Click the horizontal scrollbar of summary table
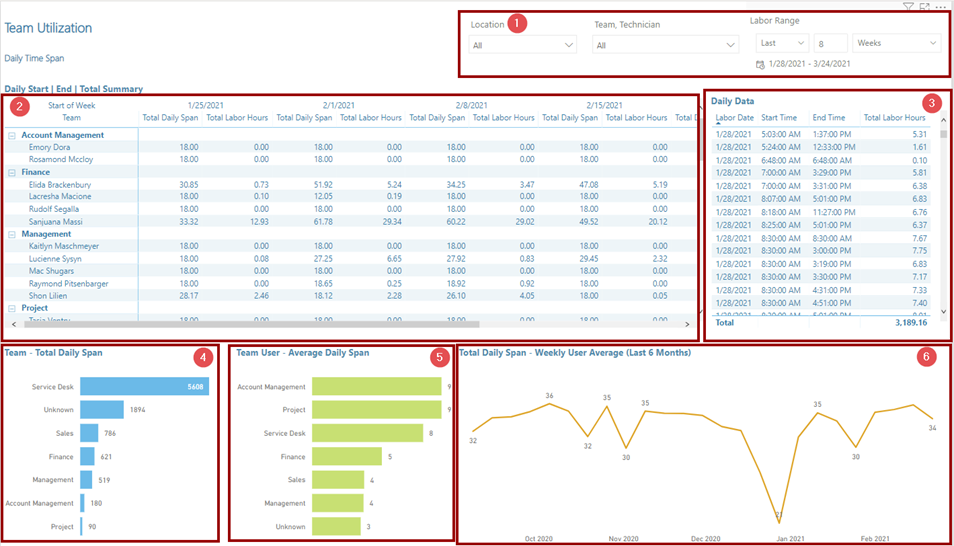954x546 pixels. click(250, 324)
